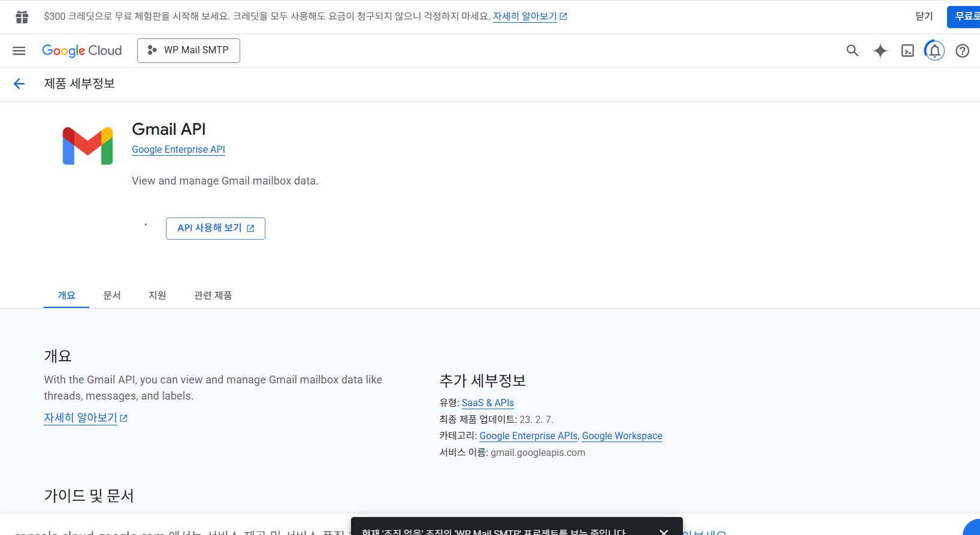Open 자세히 알아보기 link under overview
980x535 pixels.
(86, 418)
